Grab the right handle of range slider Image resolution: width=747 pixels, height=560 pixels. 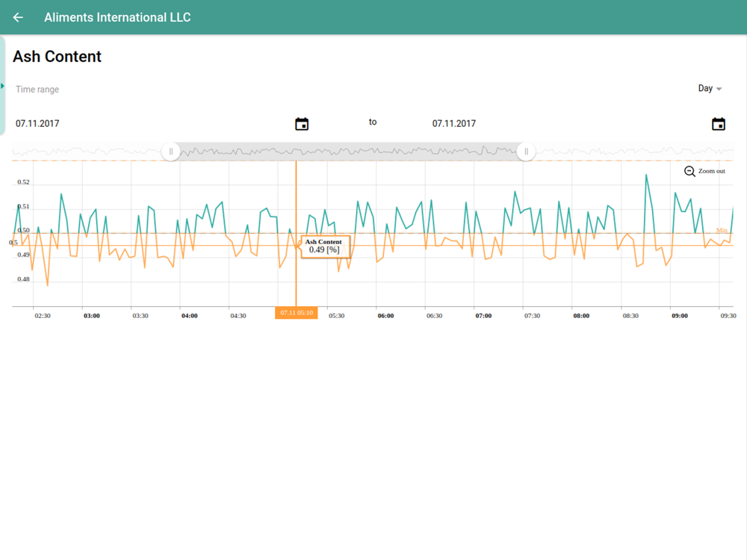[x=526, y=152]
